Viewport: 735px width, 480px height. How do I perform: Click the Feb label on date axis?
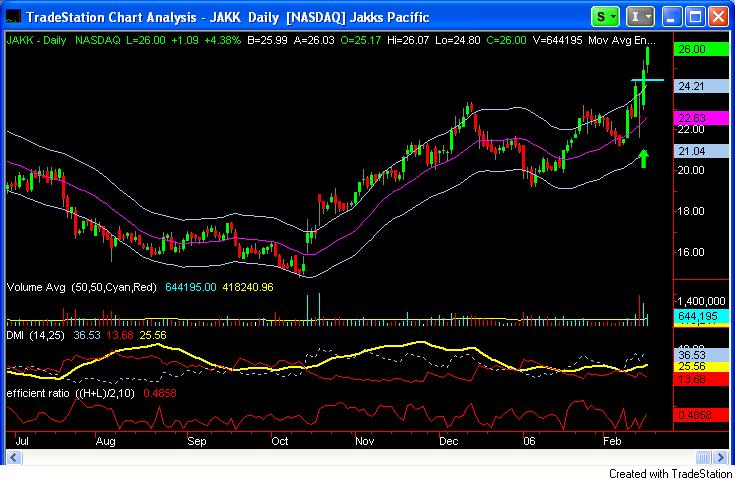tap(612, 441)
